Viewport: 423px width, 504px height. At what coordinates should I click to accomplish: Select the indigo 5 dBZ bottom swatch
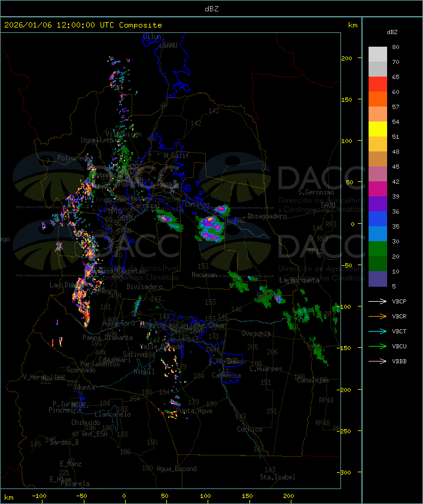tap(378, 279)
